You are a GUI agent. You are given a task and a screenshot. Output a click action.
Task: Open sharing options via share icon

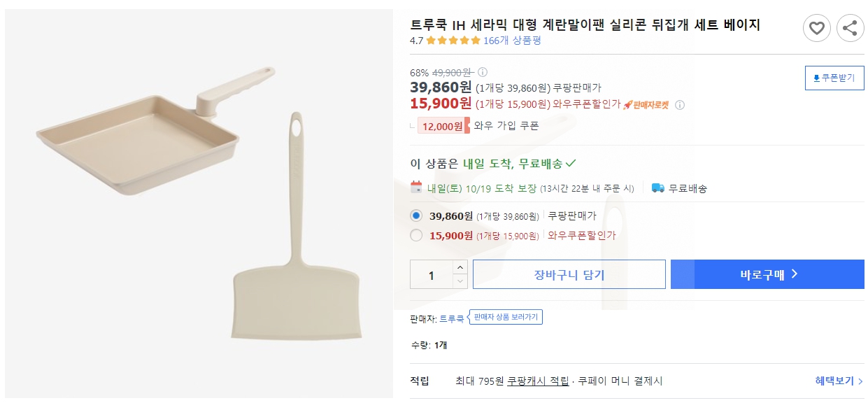(850, 28)
